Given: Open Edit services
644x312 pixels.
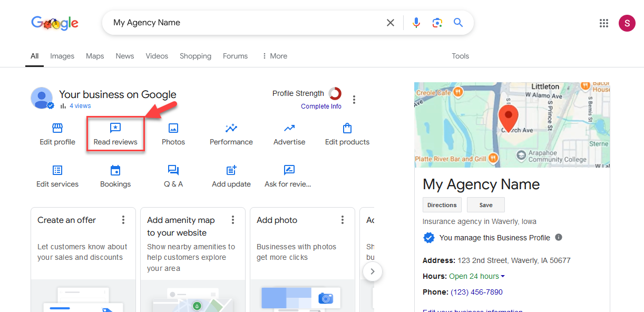Looking at the screenshot, I should (57, 177).
